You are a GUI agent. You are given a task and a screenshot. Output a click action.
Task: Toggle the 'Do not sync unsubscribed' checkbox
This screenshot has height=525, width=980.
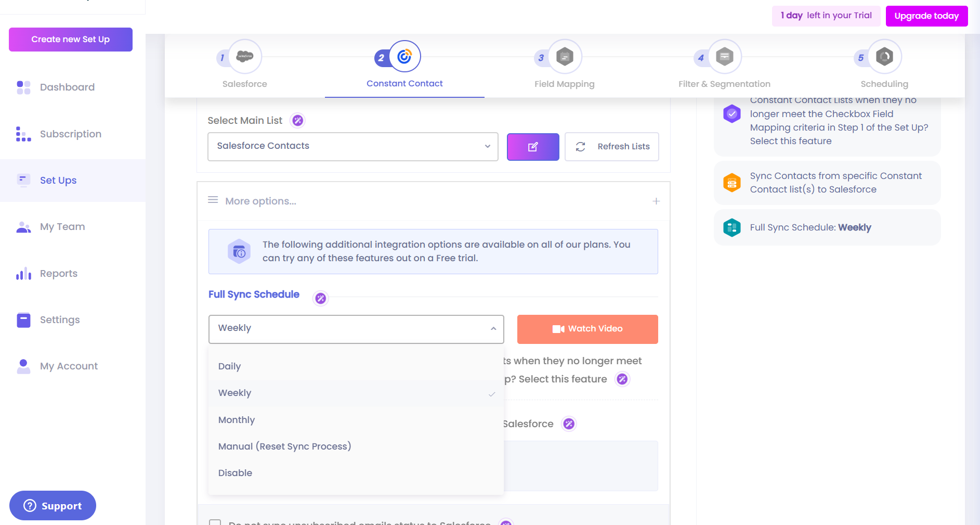215,522
